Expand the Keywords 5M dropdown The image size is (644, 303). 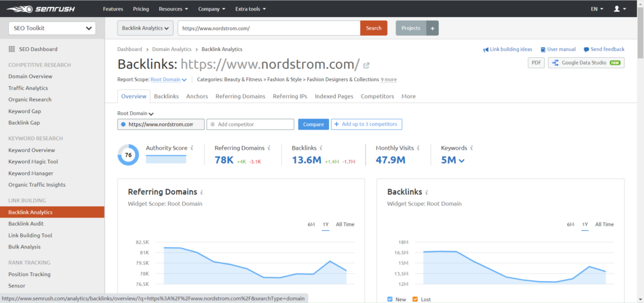coord(453,160)
